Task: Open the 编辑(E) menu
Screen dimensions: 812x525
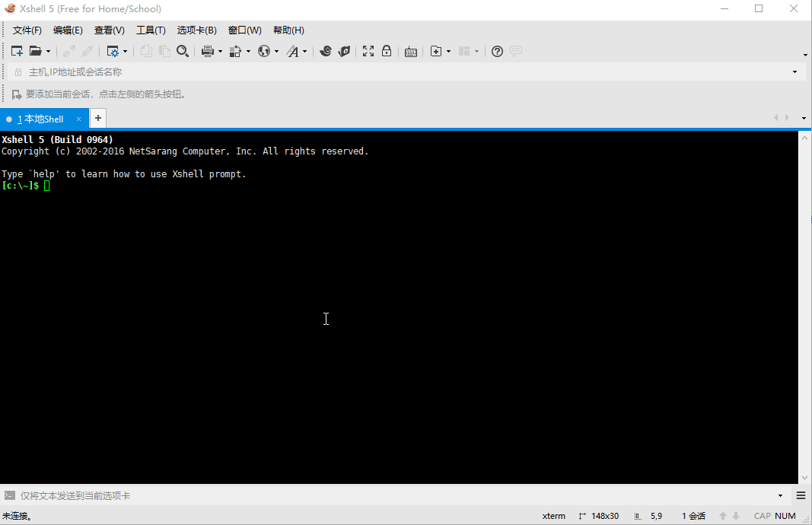Action: 68,30
